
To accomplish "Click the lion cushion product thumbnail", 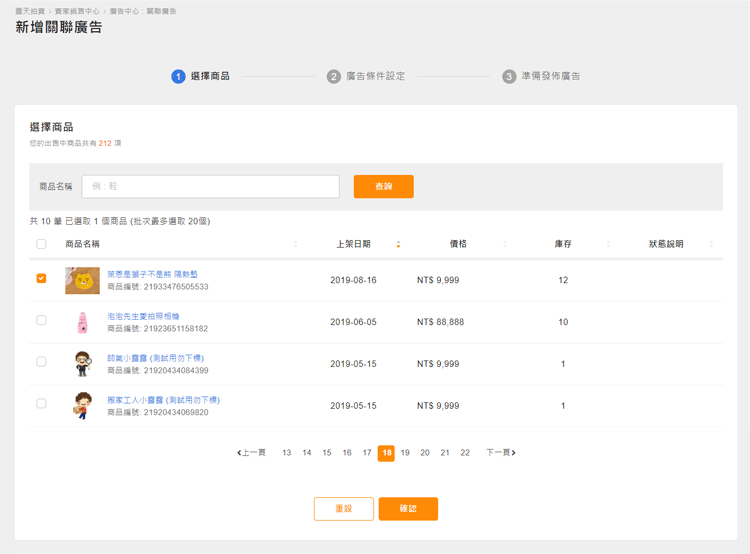I will tap(82, 280).
